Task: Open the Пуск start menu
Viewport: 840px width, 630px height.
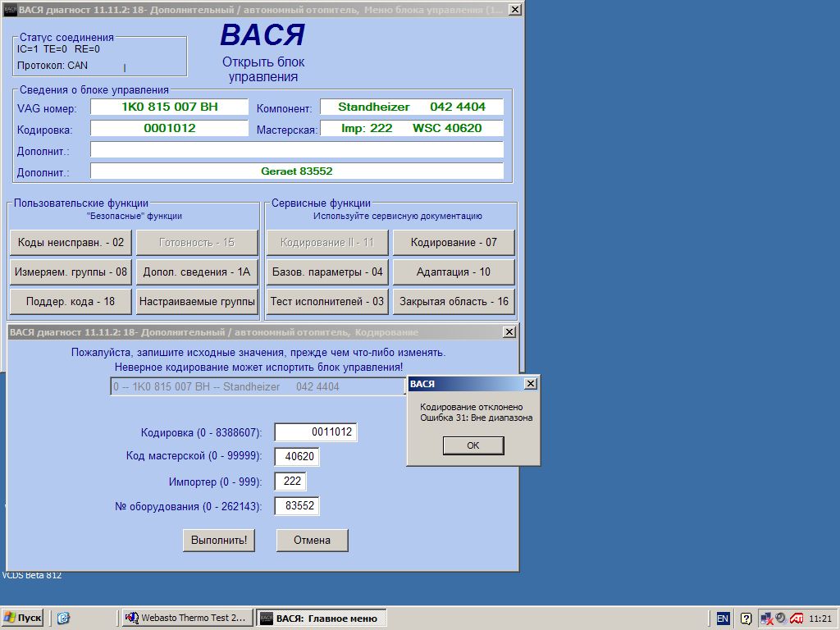Action: pos(22,618)
